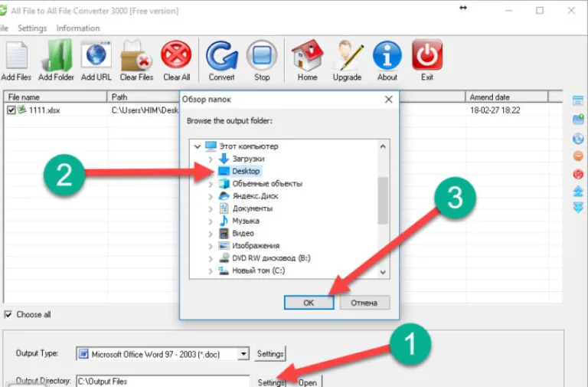This screenshot has height=387, width=588.
Task: Click the top icon in right sidebar
Action: point(578,100)
